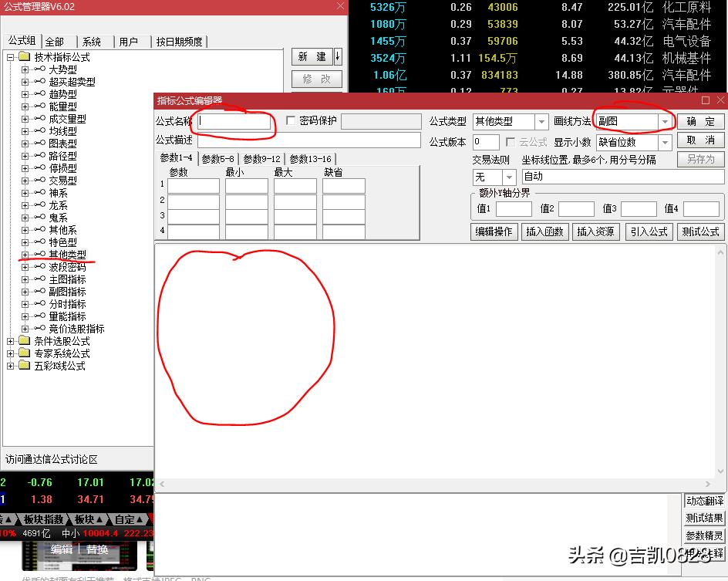
Task: Open the circled 画线方法 dropdown showing 副图
Action: [x=667, y=121]
